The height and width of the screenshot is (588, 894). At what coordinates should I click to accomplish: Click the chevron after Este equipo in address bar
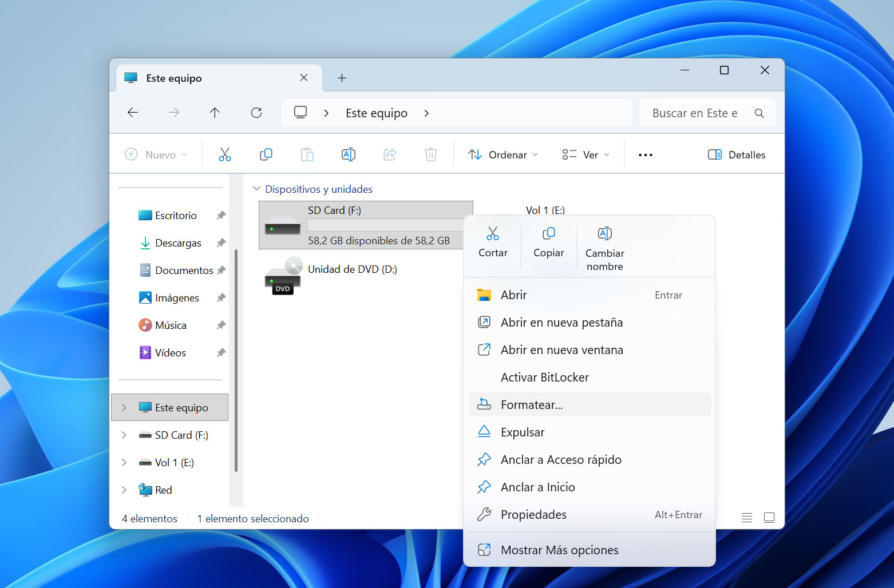pos(426,113)
